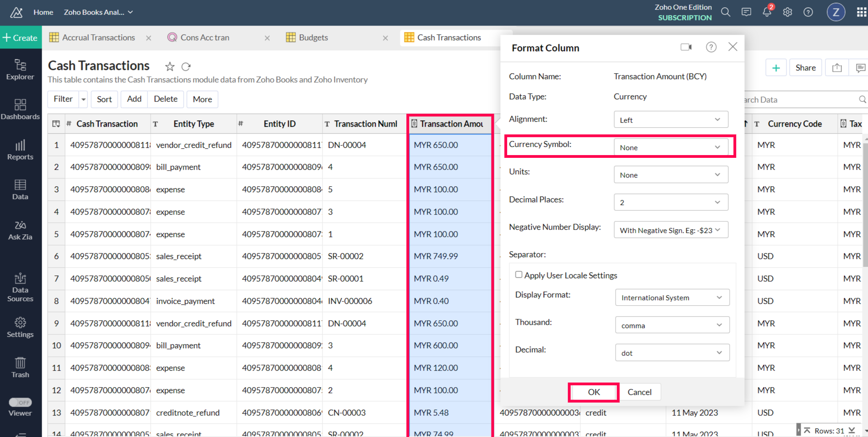Open the More menu button
868x437 pixels.
click(202, 99)
